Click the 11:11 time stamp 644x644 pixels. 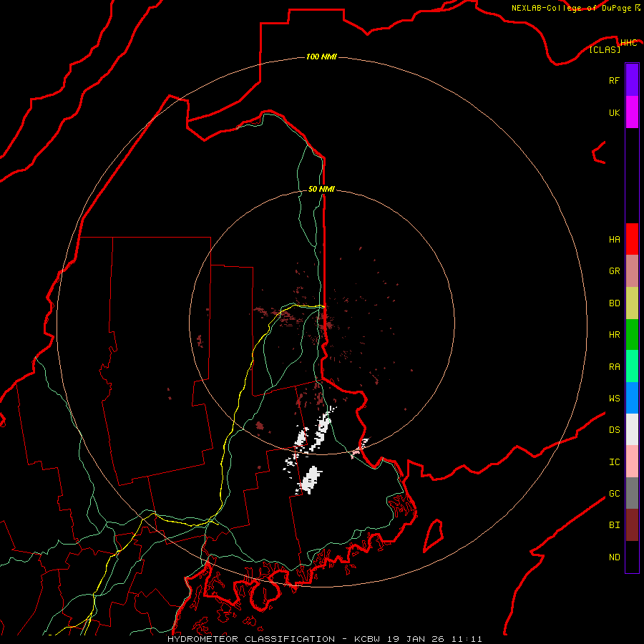pyautogui.click(x=467, y=639)
